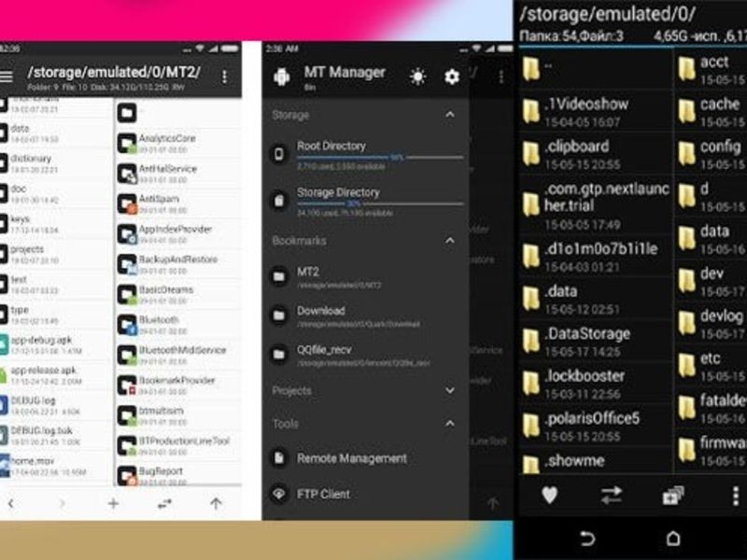
Task: Open keys folder in left pane
Action: (x=56, y=223)
